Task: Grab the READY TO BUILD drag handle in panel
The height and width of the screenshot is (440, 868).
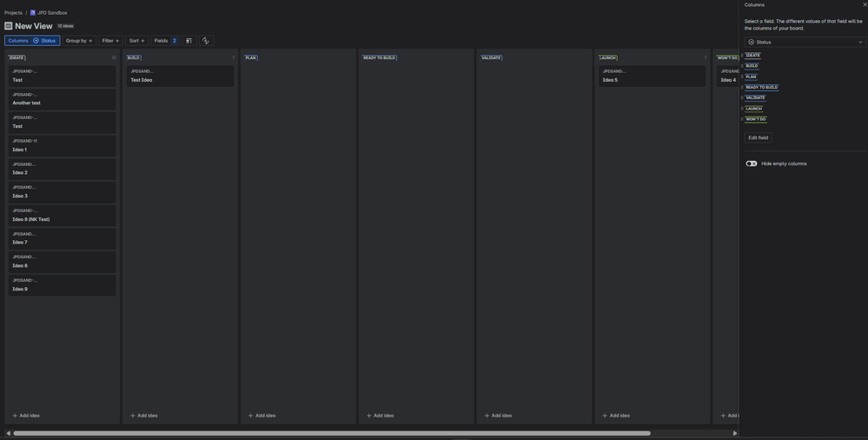Action: click(x=742, y=87)
